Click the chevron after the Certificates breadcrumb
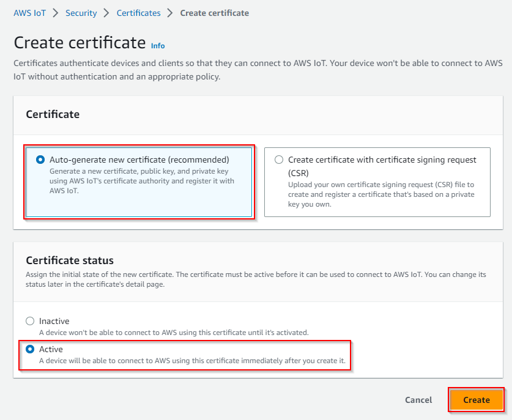 [170, 13]
